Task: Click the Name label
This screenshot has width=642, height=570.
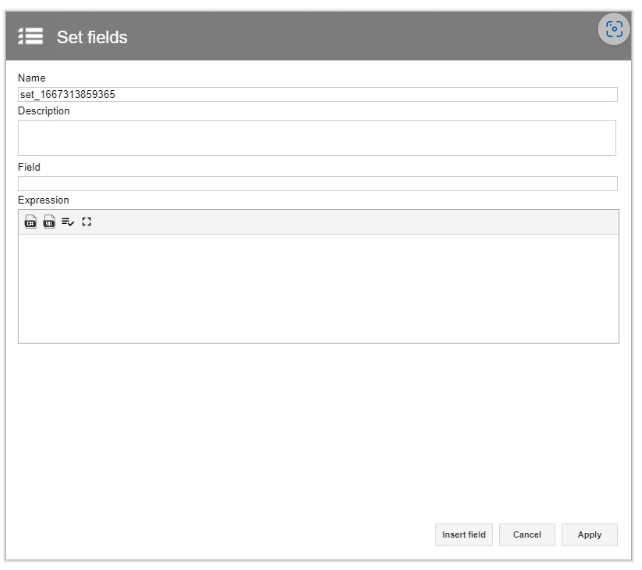Action: click(32, 78)
